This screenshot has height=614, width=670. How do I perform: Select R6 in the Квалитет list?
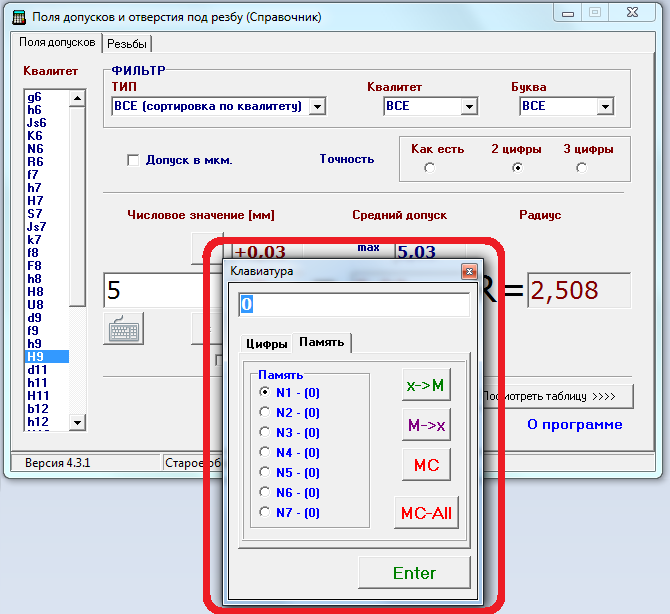pos(47,162)
